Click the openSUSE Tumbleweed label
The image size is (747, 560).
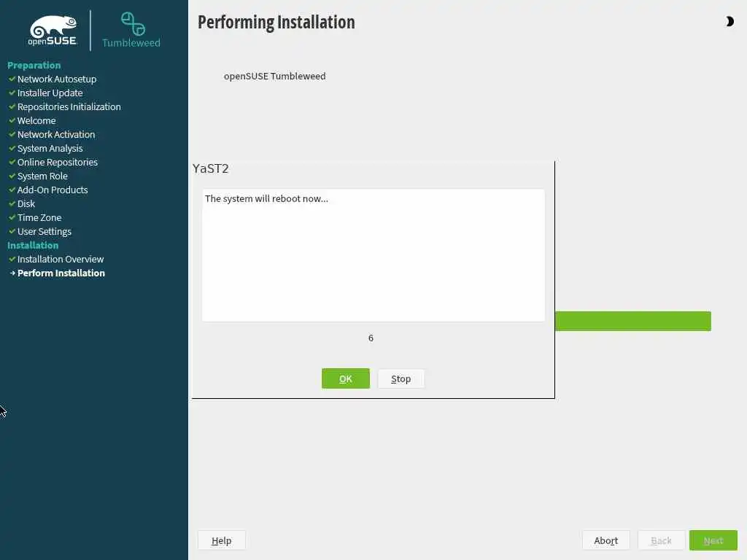275,76
